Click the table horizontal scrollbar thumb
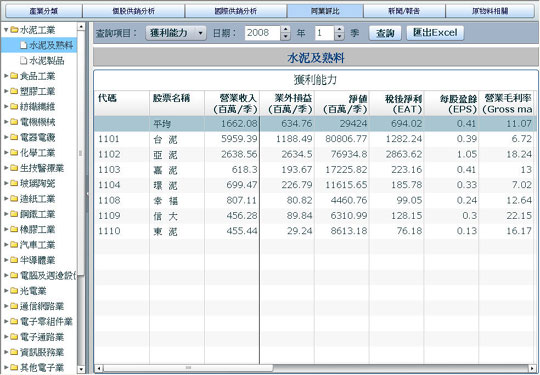 (188, 368)
